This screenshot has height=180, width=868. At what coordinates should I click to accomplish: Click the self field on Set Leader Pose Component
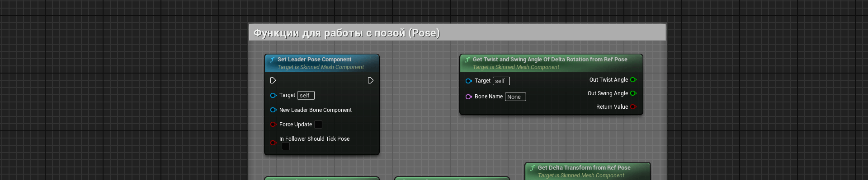(306, 95)
